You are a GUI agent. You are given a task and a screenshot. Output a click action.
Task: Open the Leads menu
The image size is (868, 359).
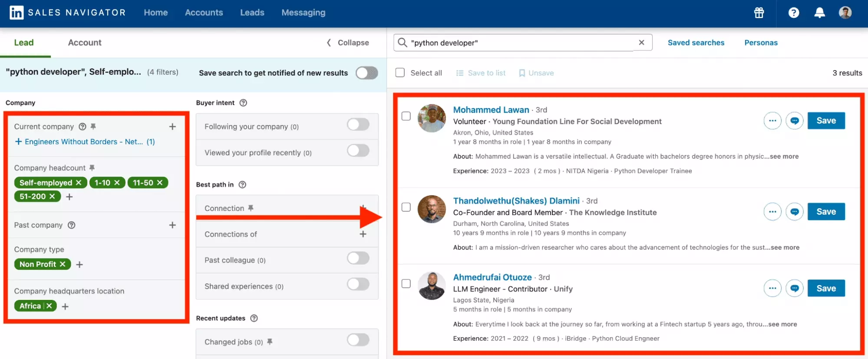[x=252, y=13]
